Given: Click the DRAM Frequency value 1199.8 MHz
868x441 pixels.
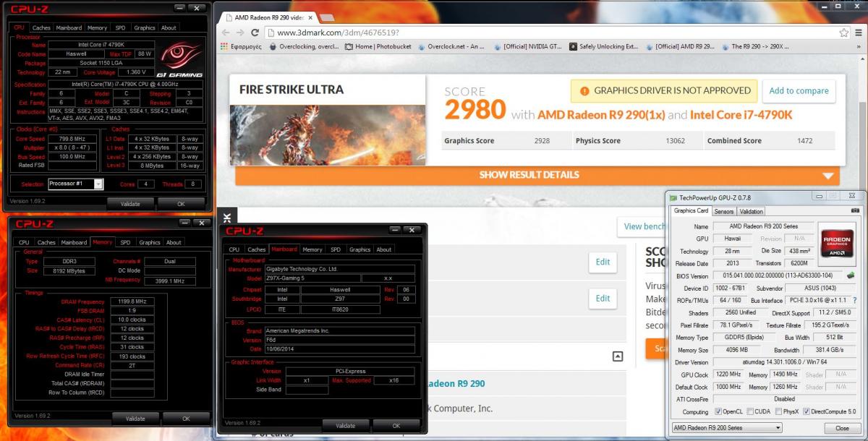Looking at the screenshot, I should click(x=131, y=301).
